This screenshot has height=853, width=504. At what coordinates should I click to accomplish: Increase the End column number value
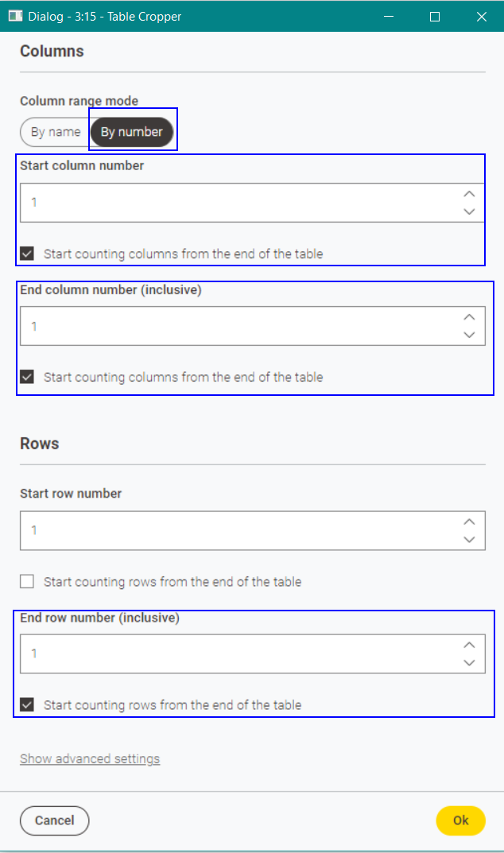point(469,316)
